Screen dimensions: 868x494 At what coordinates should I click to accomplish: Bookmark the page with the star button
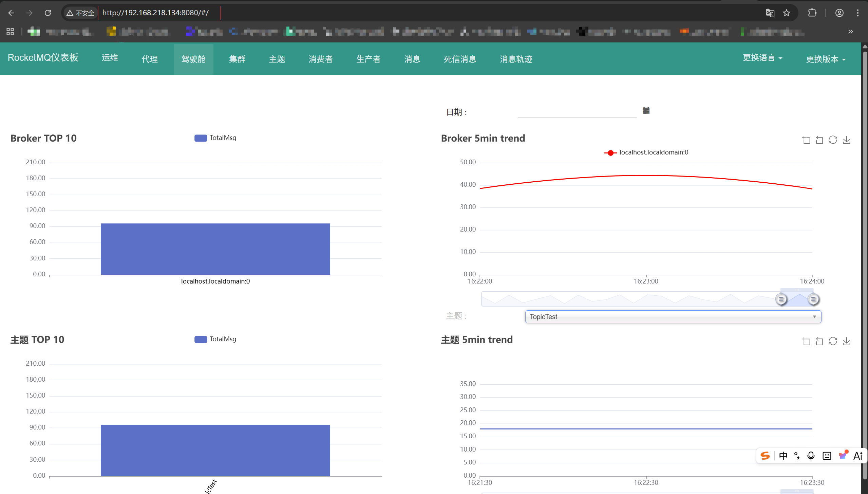[x=787, y=13]
